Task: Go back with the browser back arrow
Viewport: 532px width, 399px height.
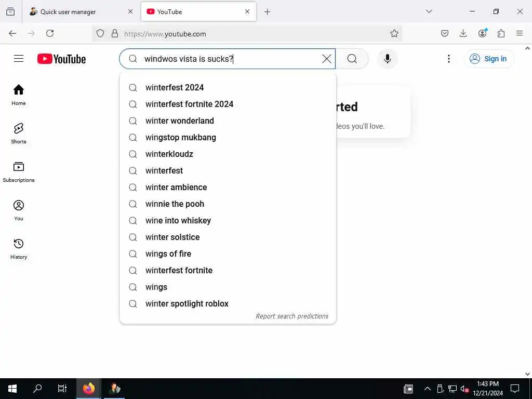Action: pos(12,33)
